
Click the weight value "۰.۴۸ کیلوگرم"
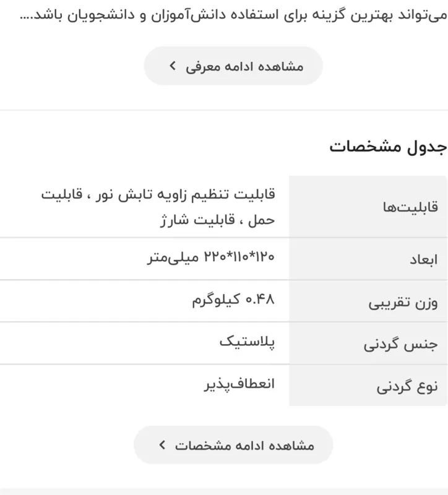click(233, 299)
